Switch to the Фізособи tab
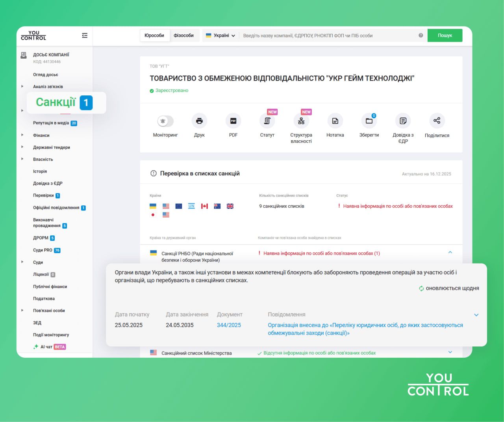Screen dimensions: 504x422 pos(185,35)
